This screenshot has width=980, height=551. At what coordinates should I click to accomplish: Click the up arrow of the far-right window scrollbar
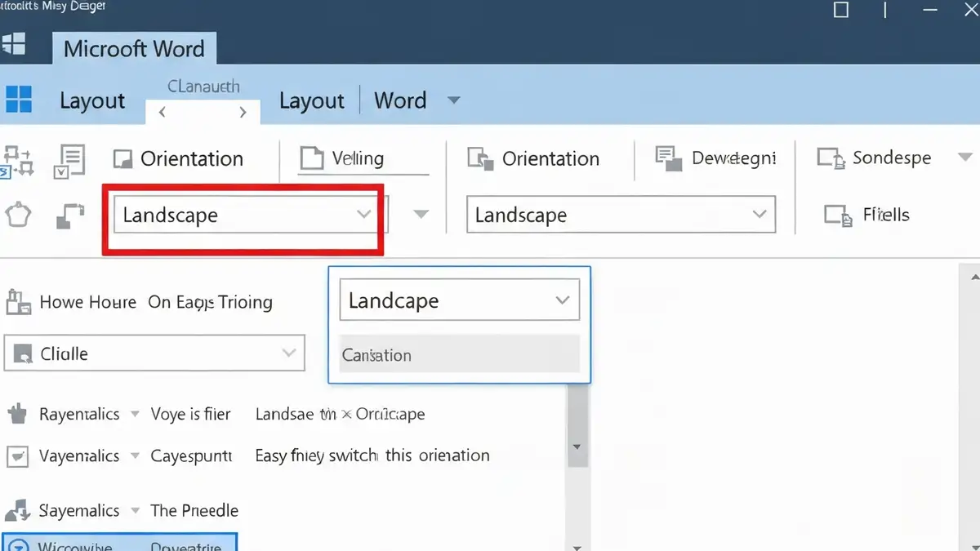(x=973, y=278)
